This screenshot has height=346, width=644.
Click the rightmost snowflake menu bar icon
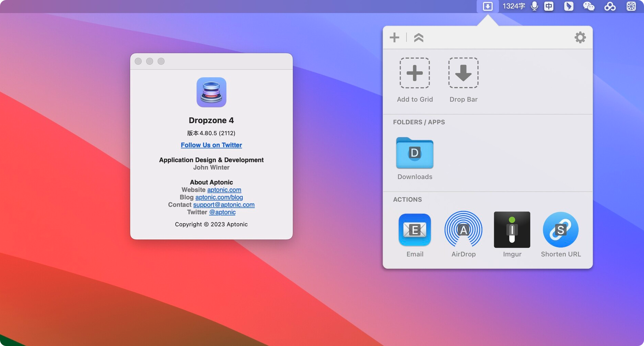point(631,6)
